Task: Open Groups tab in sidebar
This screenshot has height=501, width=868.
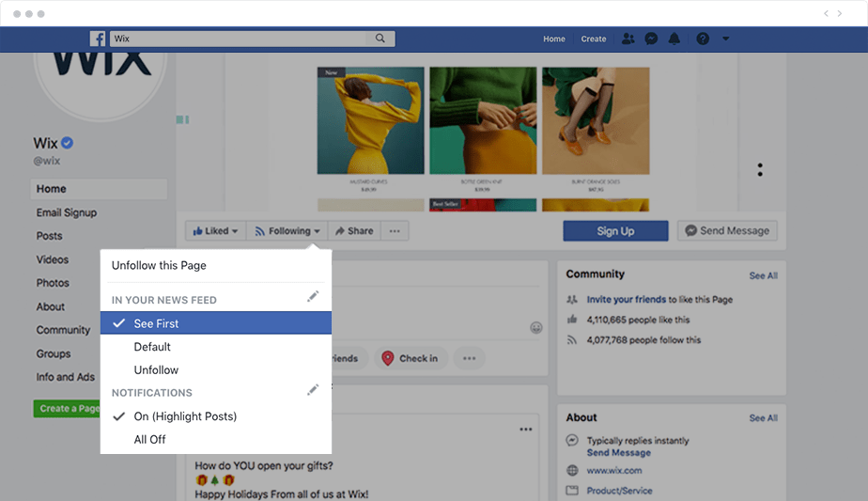Action: (54, 353)
